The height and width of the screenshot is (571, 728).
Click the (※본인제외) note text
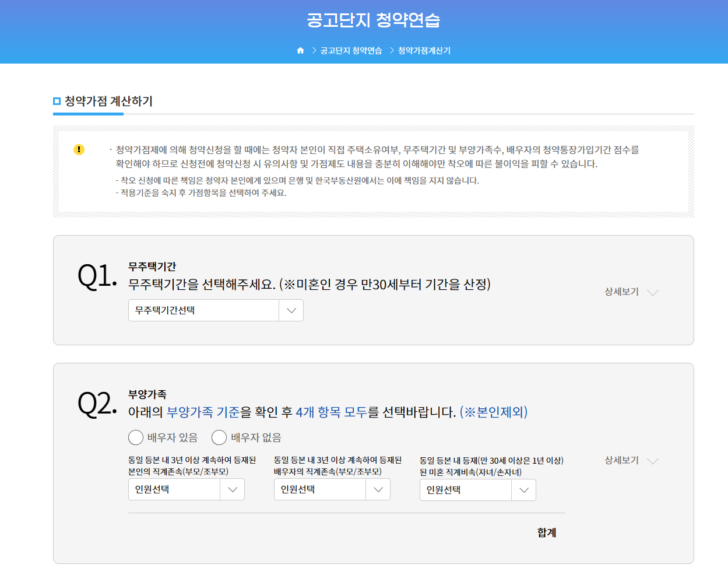click(x=494, y=412)
